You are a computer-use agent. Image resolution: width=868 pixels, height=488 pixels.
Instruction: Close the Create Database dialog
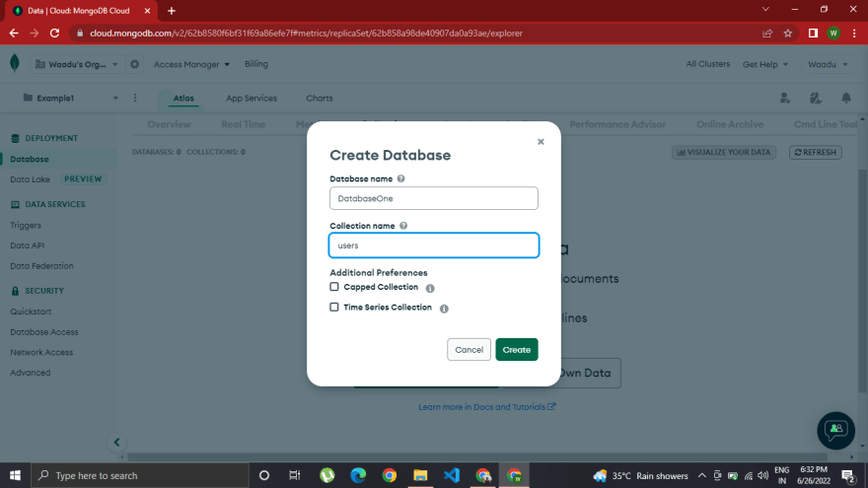click(x=541, y=142)
